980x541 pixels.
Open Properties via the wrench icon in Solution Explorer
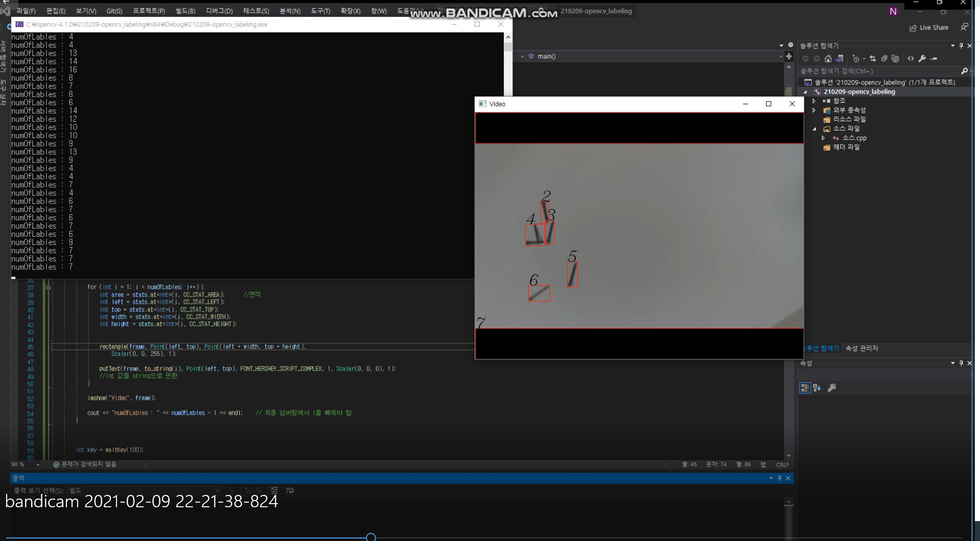pyautogui.click(x=922, y=59)
